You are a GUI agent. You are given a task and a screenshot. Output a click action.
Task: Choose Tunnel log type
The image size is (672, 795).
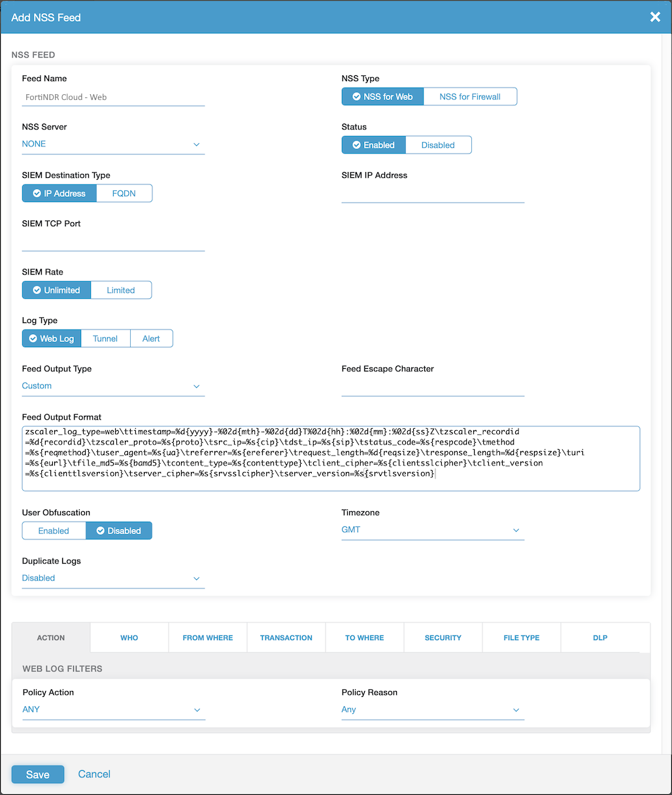[x=105, y=338]
